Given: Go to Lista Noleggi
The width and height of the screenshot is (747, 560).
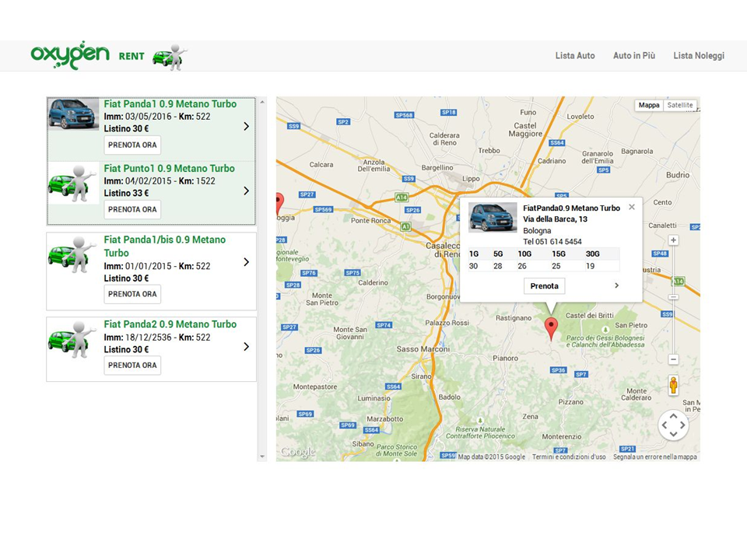Looking at the screenshot, I should pos(699,56).
